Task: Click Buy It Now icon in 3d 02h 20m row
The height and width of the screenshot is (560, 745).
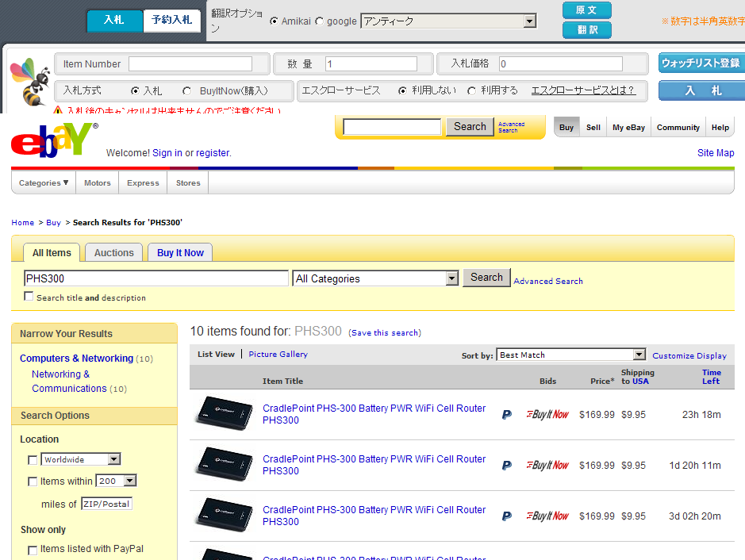Action: (547, 516)
